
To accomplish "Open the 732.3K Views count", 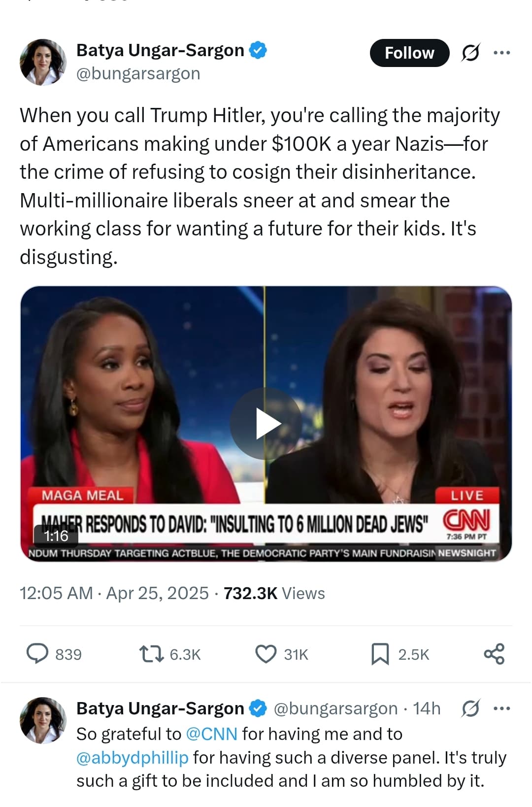I will pos(274,593).
